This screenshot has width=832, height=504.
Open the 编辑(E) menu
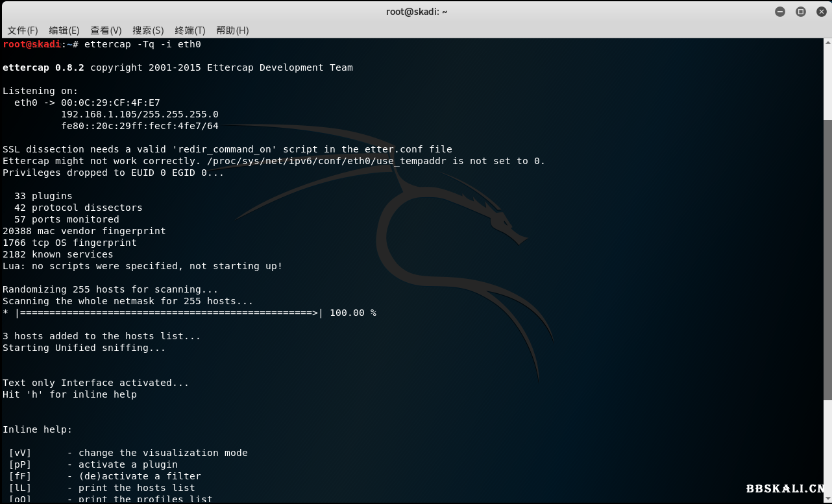pos(64,30)
